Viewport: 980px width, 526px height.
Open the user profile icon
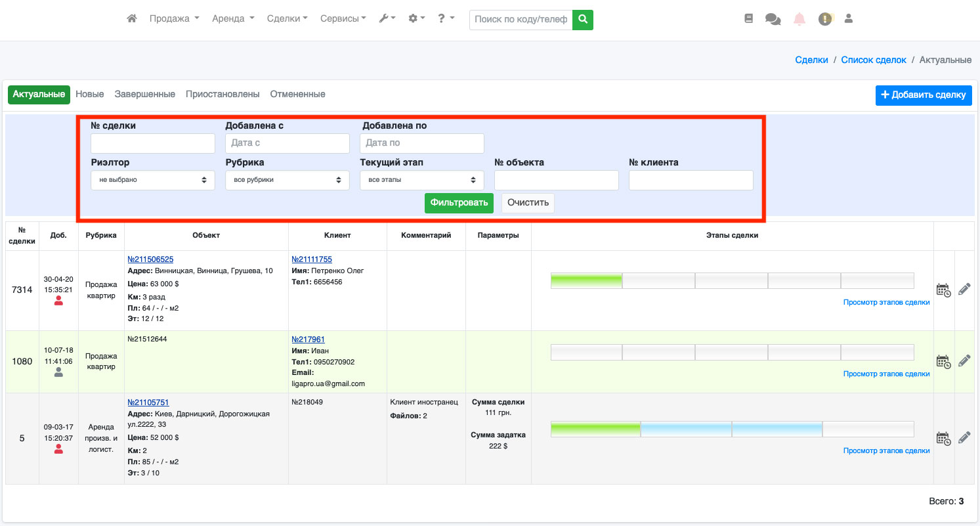[x=848, y=19]
